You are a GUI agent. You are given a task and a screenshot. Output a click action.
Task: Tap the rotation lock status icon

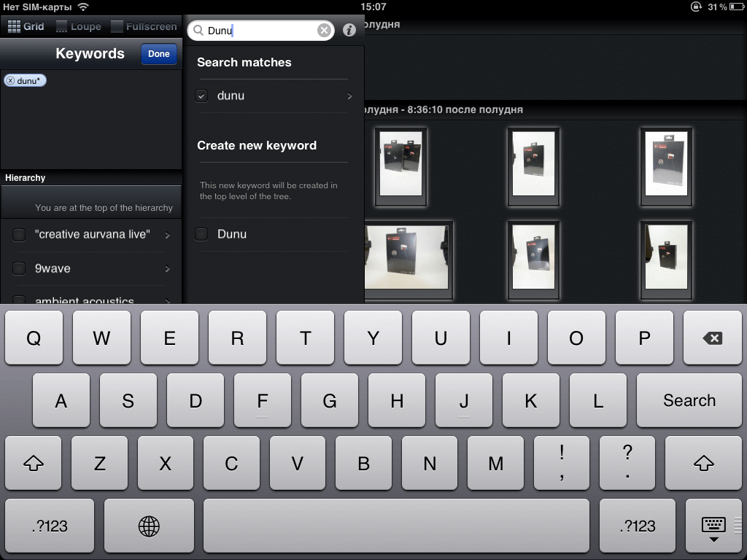click(x=696, y=7)
